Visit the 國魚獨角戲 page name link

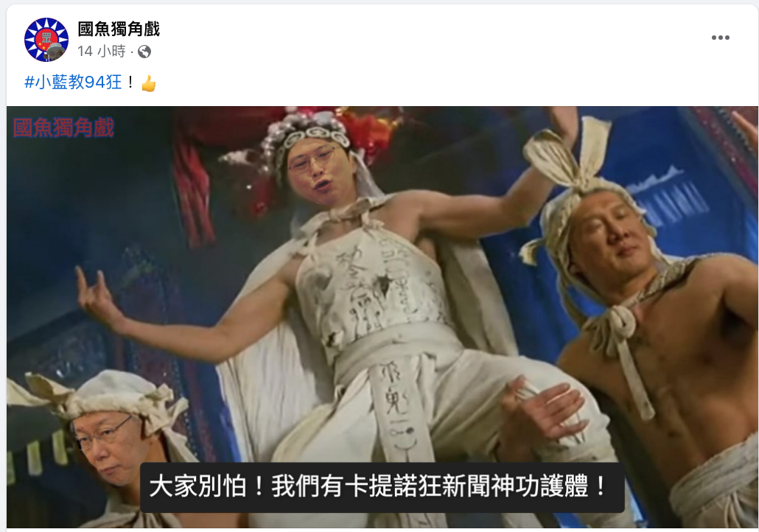[119, 29]
